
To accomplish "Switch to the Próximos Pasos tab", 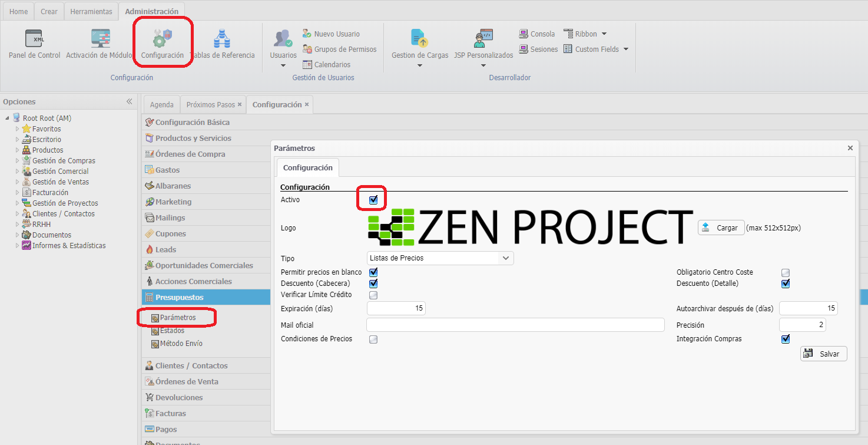I will (x=210, y=105).
